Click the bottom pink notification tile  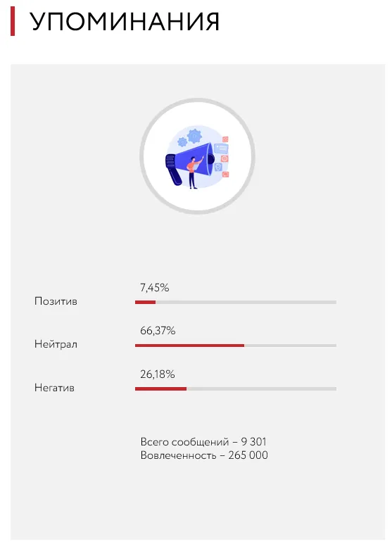coord(225,174)
